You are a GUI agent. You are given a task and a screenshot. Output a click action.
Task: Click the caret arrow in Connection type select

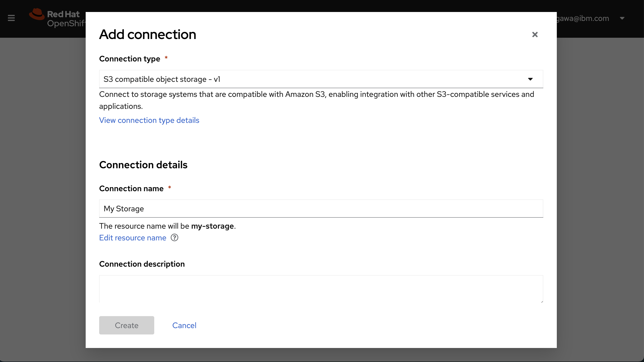pyautogui.click(x=530, y=79)
